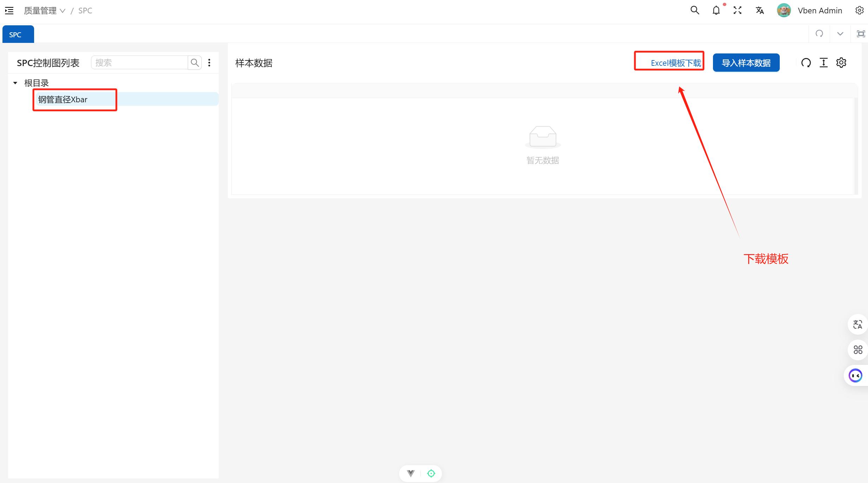The image size is (868, 483).
Task: Click the 导入样本数据 button
Action: pyautogui.click(x=746, y=63)
